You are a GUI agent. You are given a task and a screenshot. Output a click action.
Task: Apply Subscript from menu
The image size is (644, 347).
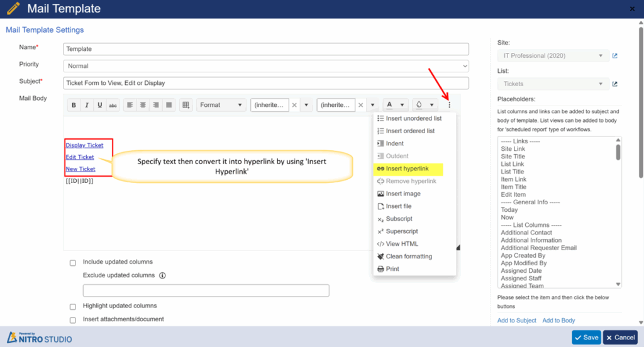tap(414, 219)
